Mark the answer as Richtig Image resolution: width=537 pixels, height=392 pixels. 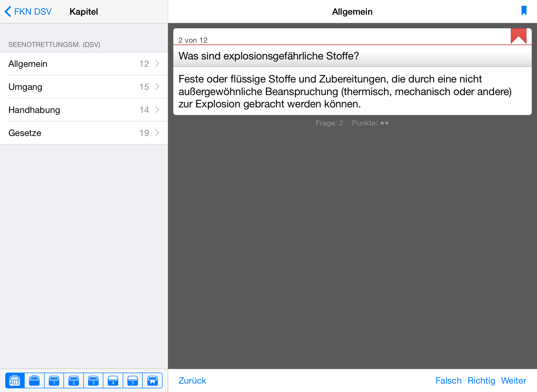481,380
